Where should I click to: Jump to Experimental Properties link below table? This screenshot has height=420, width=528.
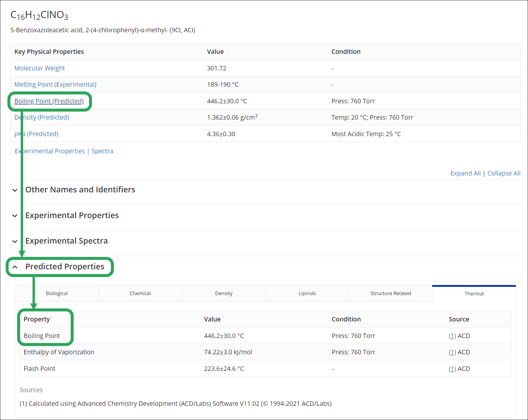pos(50,151)
